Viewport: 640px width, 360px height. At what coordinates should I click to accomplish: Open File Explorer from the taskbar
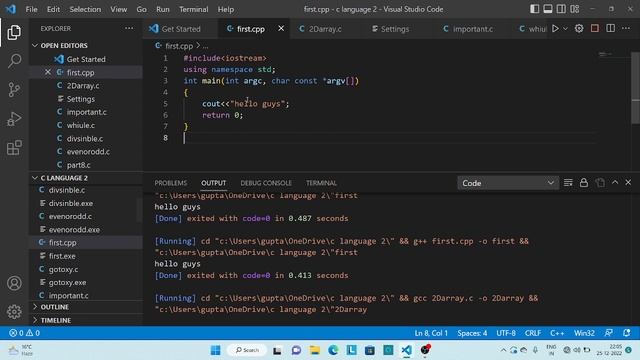click(x=315, y=350)
